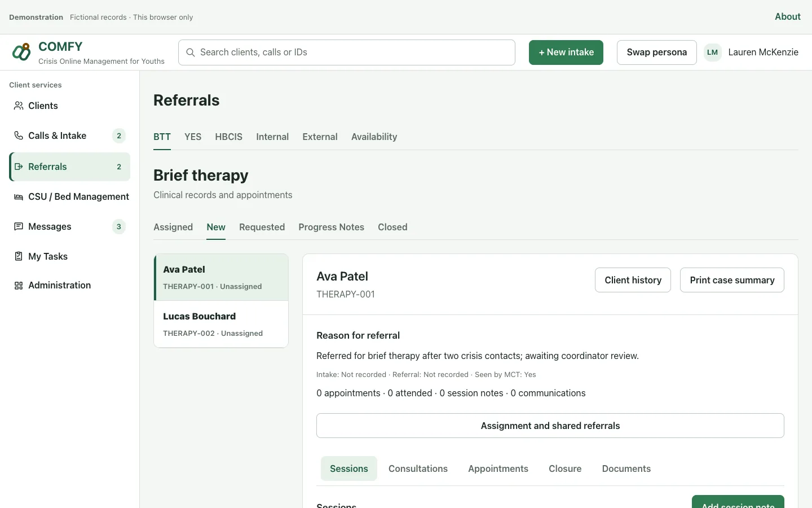This screenshot has width=812, height=508.
Task: Click the Swap persona button
Action: 657,52
